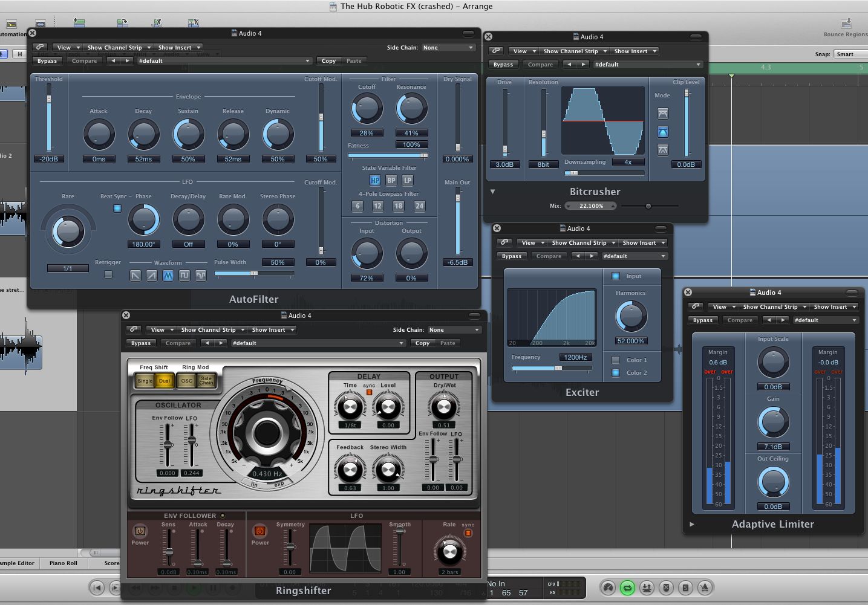
Task: Switch Ringshifter Freq Shift mode to Single
Action: (145, 381)
